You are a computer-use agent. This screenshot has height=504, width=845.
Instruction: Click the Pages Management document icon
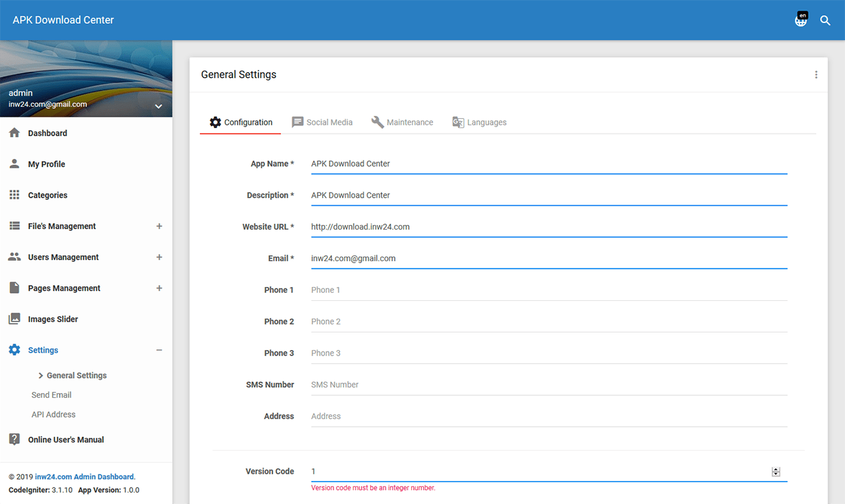point(15,288)
